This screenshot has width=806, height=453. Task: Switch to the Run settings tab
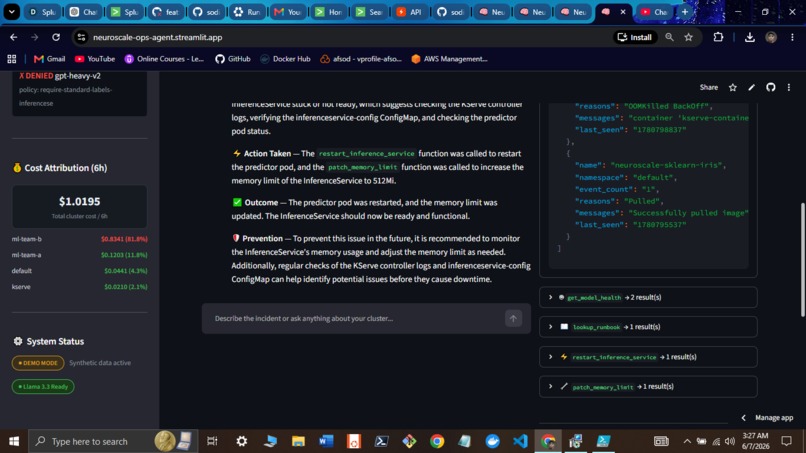[247, 12]
